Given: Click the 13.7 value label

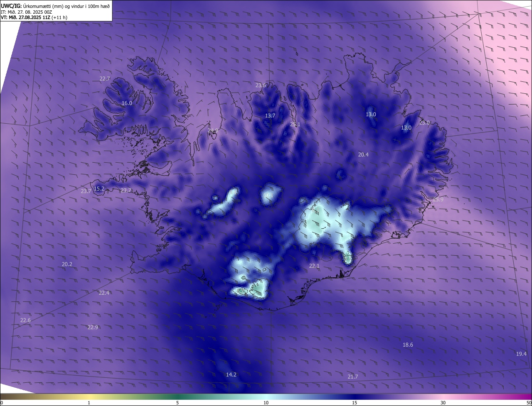Looking at the screenshot, I should (x=270, y=116).
